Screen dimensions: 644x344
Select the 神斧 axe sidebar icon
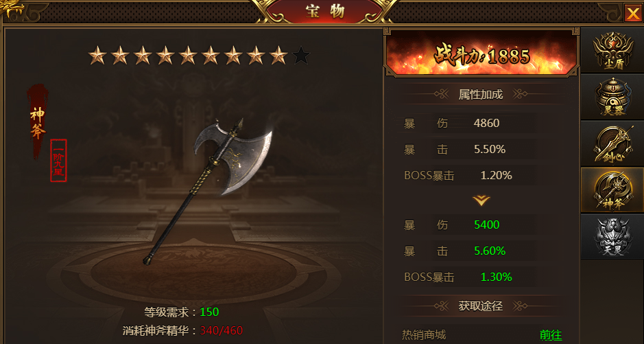[612, 190]
